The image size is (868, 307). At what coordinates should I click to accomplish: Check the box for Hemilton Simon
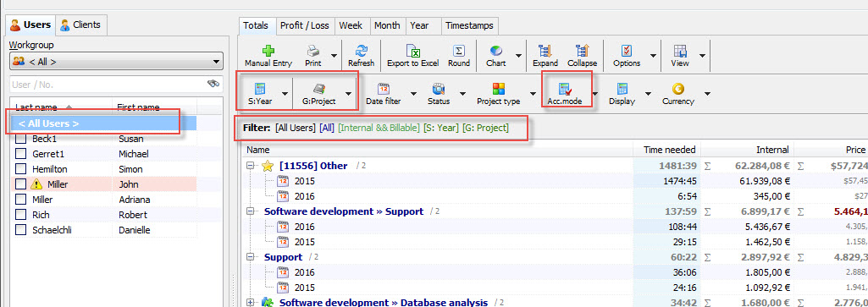20,169
